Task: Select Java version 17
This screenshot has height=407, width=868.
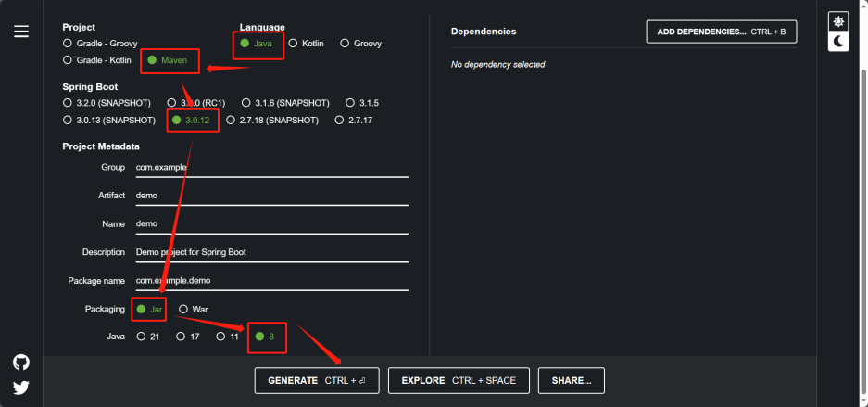Action: [188, 337]
